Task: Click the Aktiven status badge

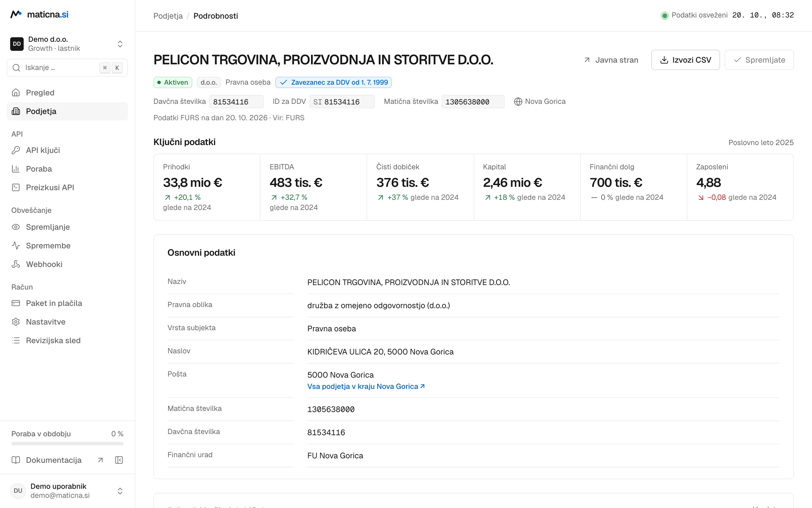Action: [173, 82]
